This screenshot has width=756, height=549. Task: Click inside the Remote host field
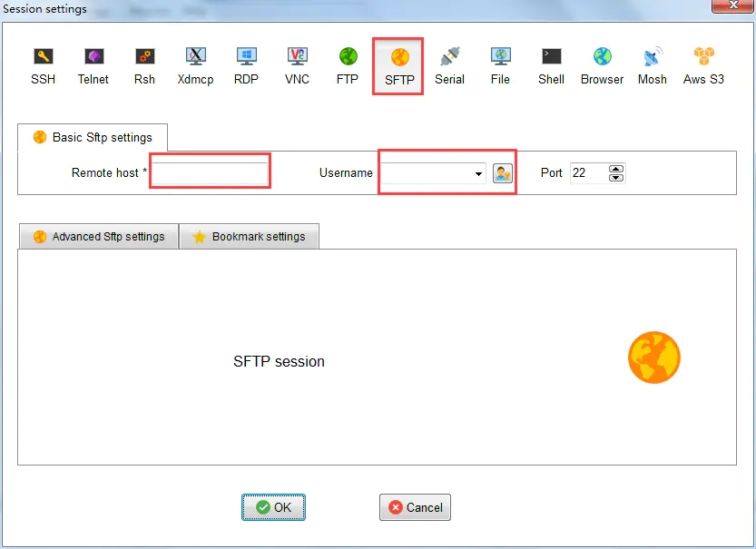click(x=210, y=171)
